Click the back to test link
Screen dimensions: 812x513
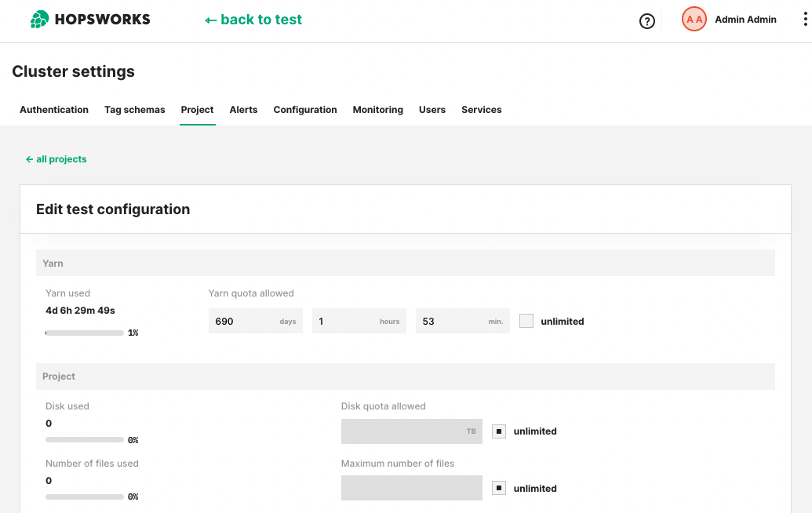click(x=253, y=20)
